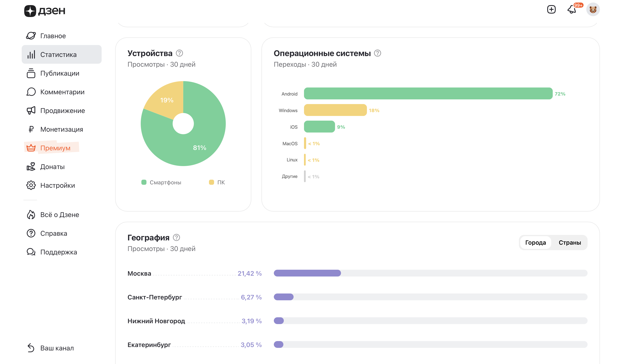Click help icon beside Операционные системы
Image resolution: width=625 pixels, height=364 pixels.
(x=377, y=53)
